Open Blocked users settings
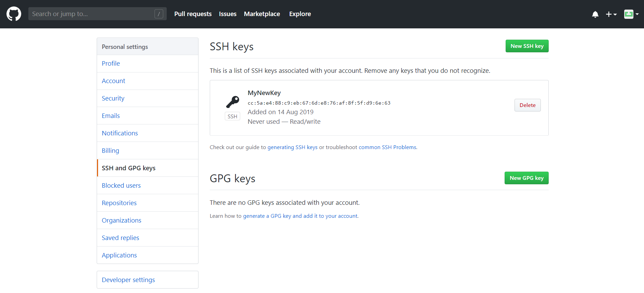 (x=148, y=186)
